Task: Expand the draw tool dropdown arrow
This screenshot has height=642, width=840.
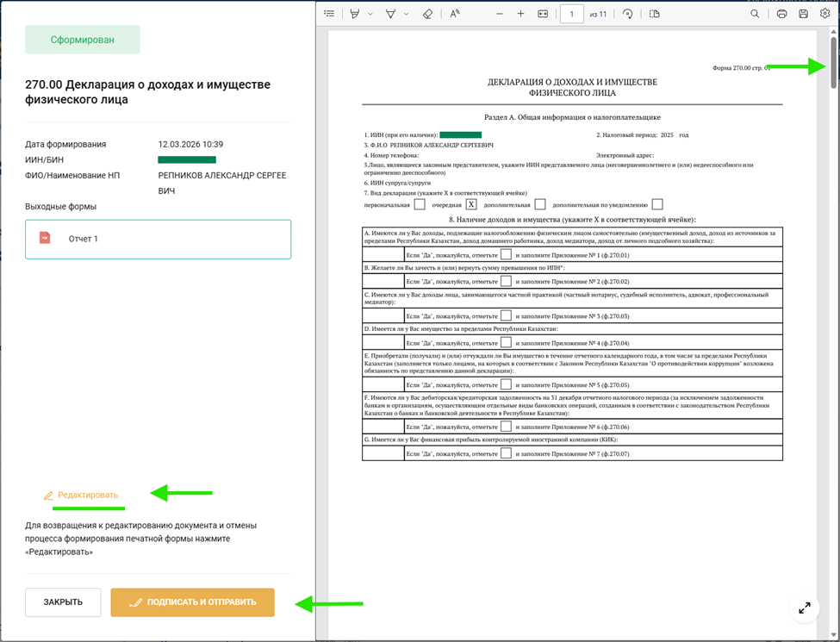Action: pos(406,14)
